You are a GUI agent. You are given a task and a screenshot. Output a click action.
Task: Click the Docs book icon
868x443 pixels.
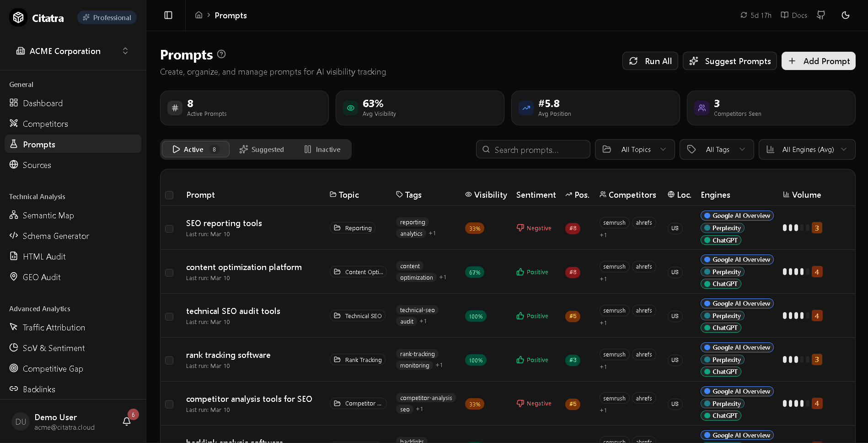(x=784, y=15)
